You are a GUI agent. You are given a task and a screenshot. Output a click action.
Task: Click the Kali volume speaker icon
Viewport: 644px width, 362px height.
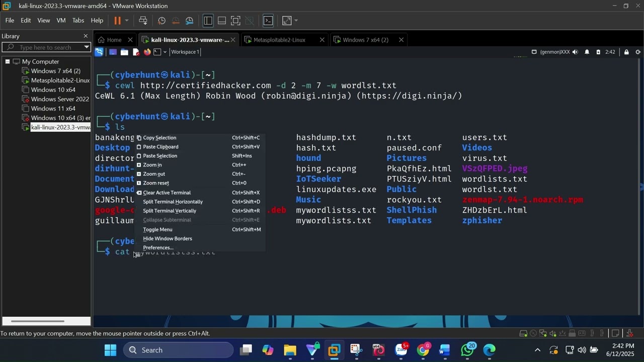click(575, 52)
